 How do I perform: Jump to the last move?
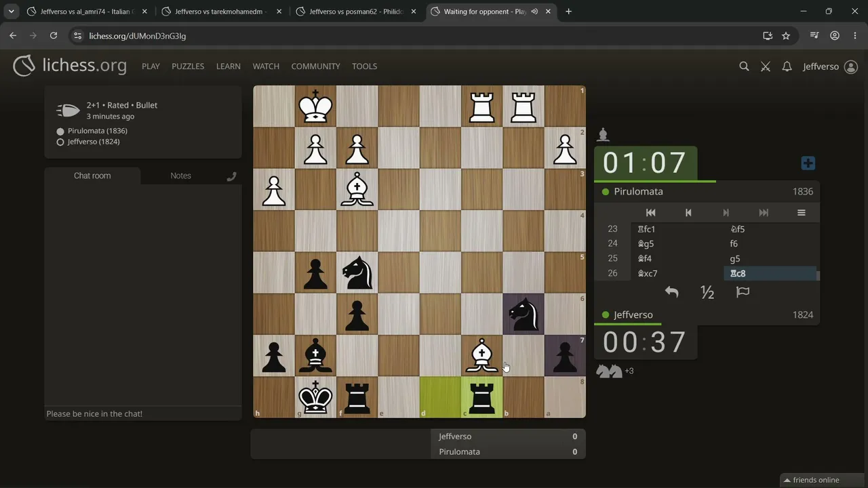[x=764, y=213]
